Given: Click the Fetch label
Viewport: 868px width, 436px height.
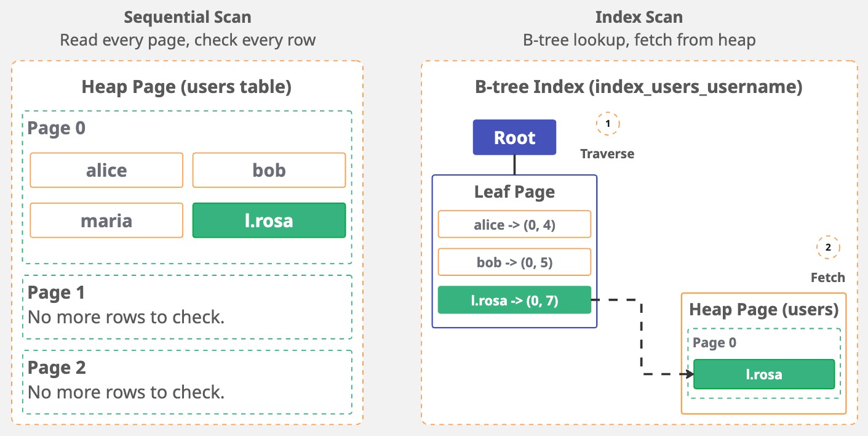Looking at the screenshot, I should click(x=827, y=278).
